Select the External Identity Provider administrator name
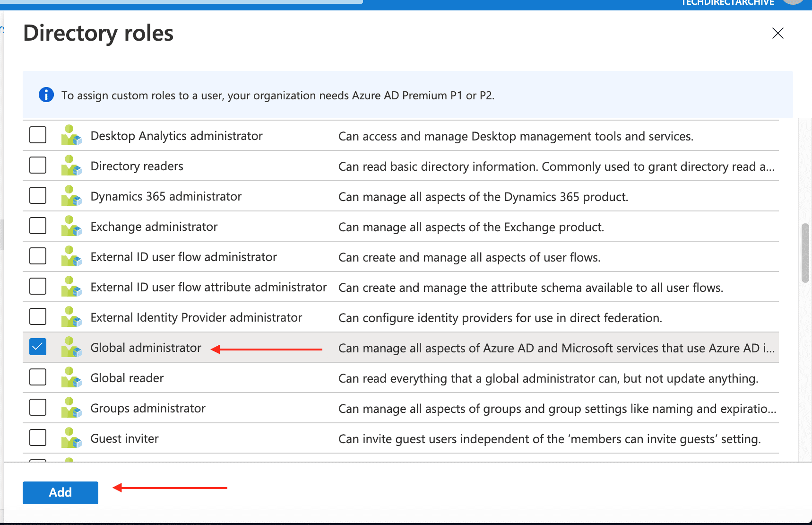 pyautogui.click(x=196, y=317)
